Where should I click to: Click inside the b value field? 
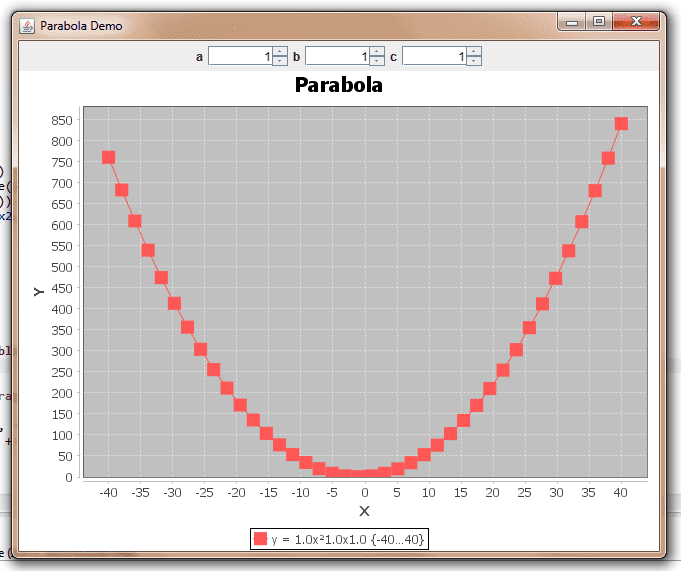pos(337,57)
